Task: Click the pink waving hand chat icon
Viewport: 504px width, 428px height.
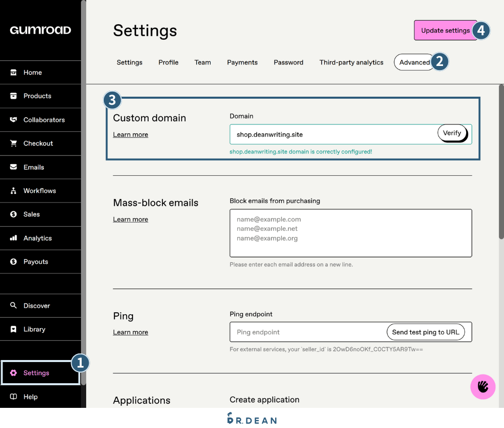Action: [x=483, y=387]
